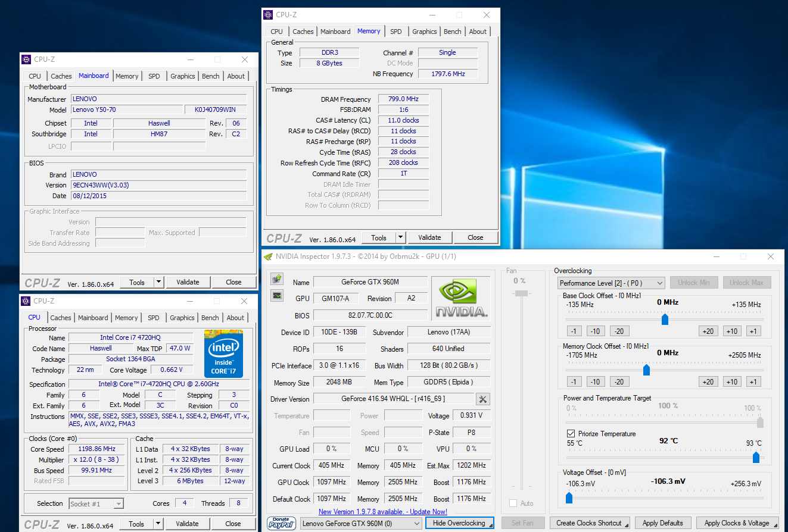The image size is (788, 532).
Task: Click the Memory Clock Offset slider handle
Action: pos(646,370)
